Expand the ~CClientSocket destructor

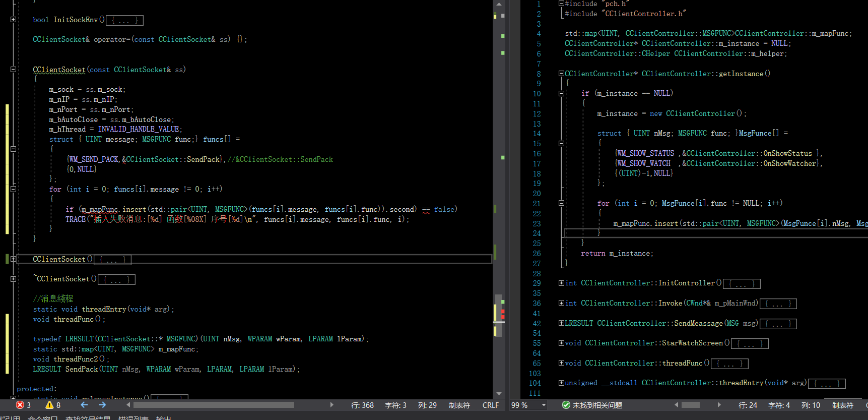pyautogui.click(x=13, y=279)
